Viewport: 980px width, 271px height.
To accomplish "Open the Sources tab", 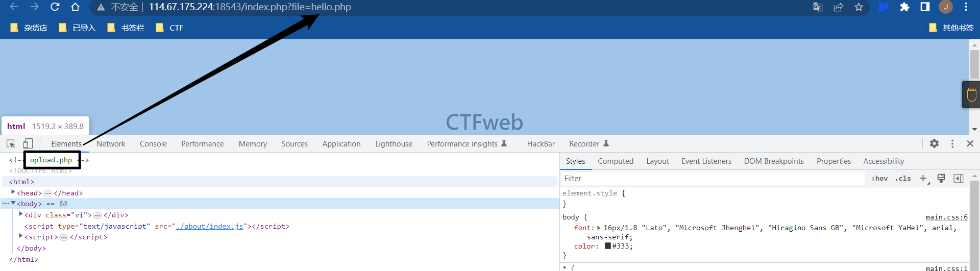I will coord(295,144).
